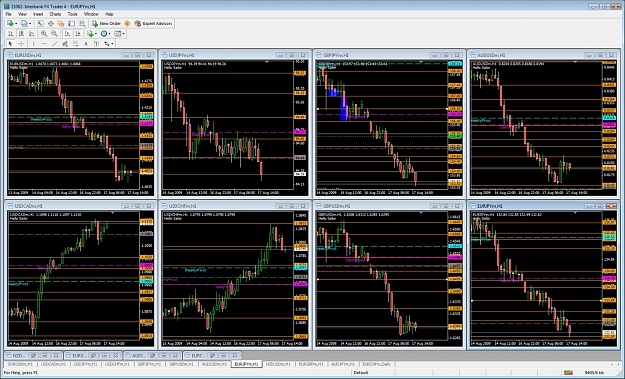
Task: Open the Help menu
Action: click(109, 14)
